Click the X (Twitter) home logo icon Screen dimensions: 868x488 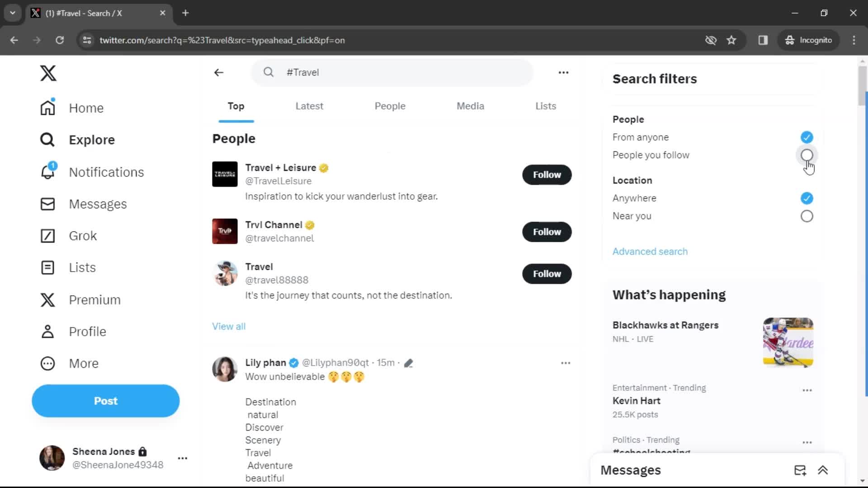coord(47,73)
